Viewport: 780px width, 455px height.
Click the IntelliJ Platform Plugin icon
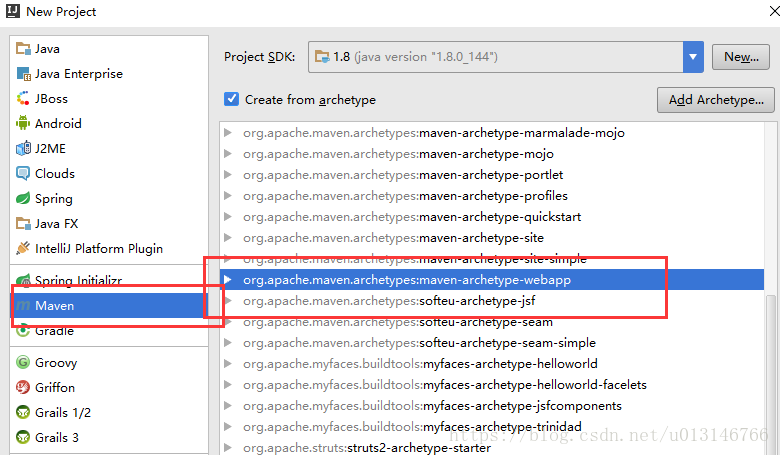23,248
